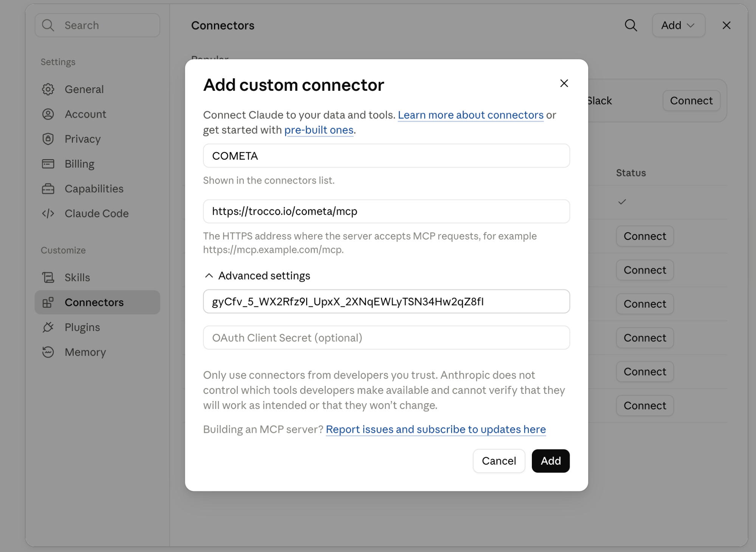Click the settings Search box
The image size is (756, 552).
coord(98,25)
